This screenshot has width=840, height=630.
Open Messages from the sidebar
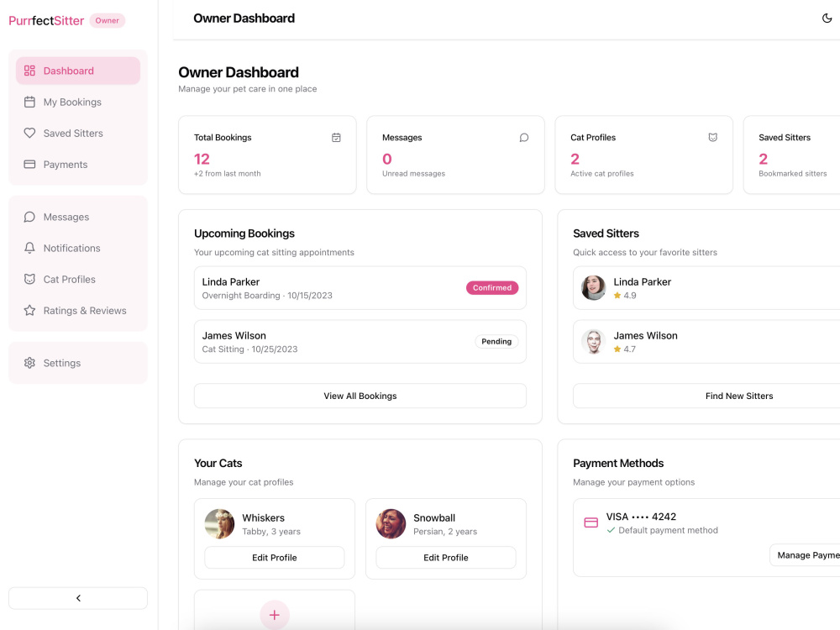[x=78, y=217]
